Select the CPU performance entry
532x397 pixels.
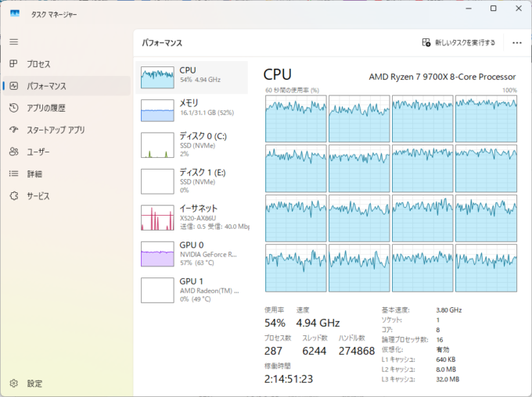point(192,77)
